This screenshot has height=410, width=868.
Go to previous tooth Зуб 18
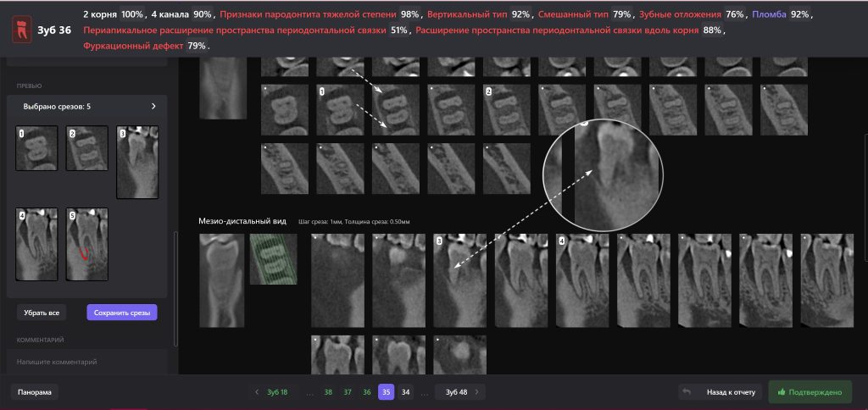click(271, 392)
